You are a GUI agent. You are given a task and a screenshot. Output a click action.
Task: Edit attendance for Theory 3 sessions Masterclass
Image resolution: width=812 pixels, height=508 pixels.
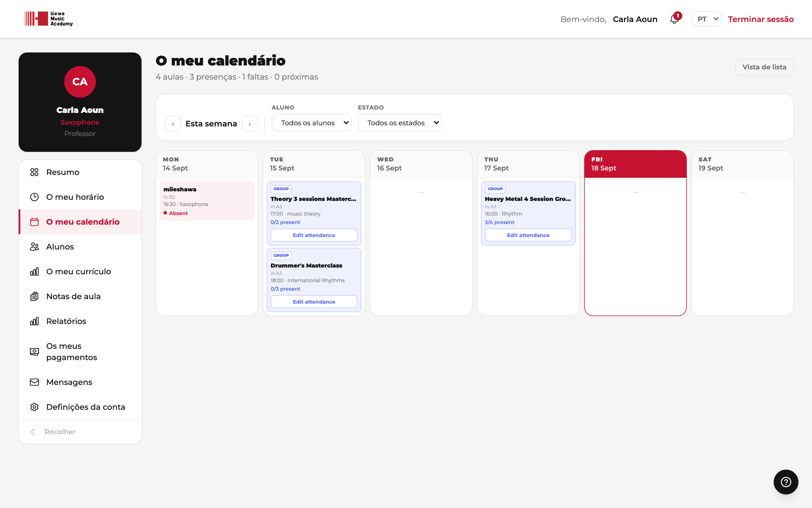coord(314,235)
